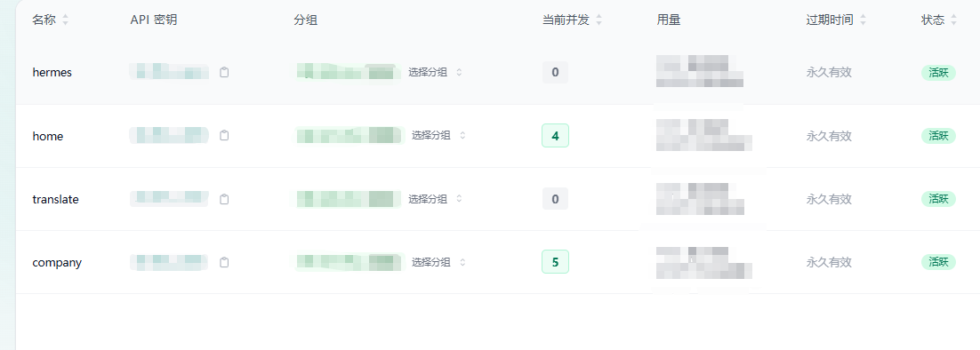Copy the hermes API key

pyautogui.click(x=224, y=72)
